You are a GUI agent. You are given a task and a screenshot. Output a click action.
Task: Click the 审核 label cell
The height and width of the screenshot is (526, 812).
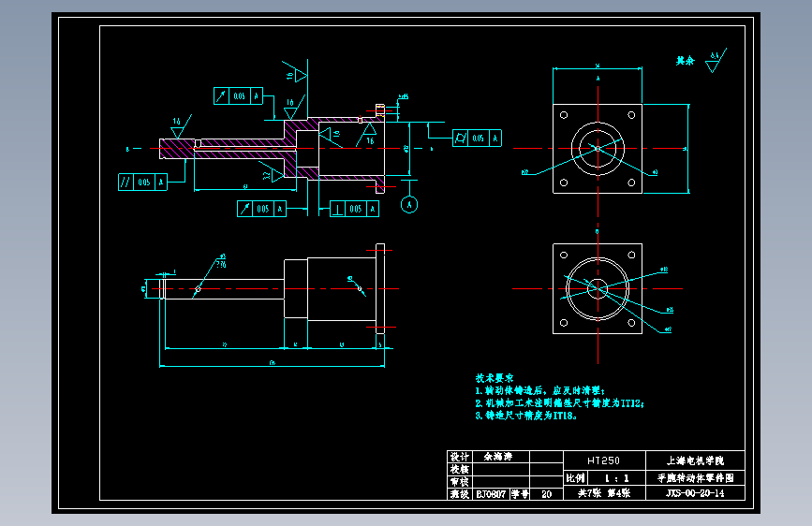(460, 481)
